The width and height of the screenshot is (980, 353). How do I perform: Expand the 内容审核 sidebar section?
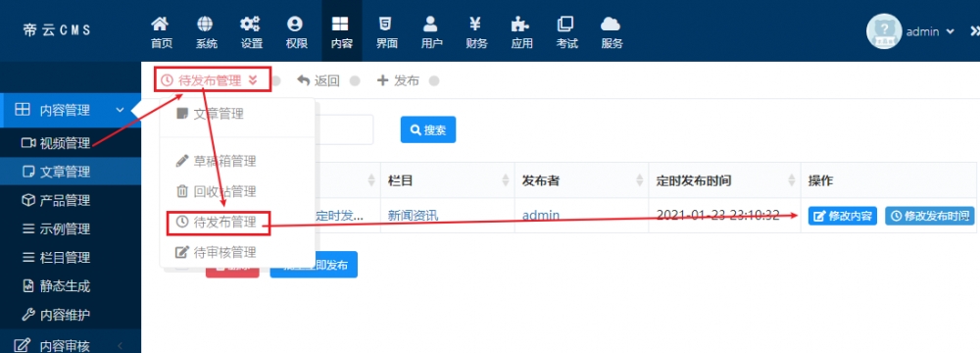tap(71, 345)
